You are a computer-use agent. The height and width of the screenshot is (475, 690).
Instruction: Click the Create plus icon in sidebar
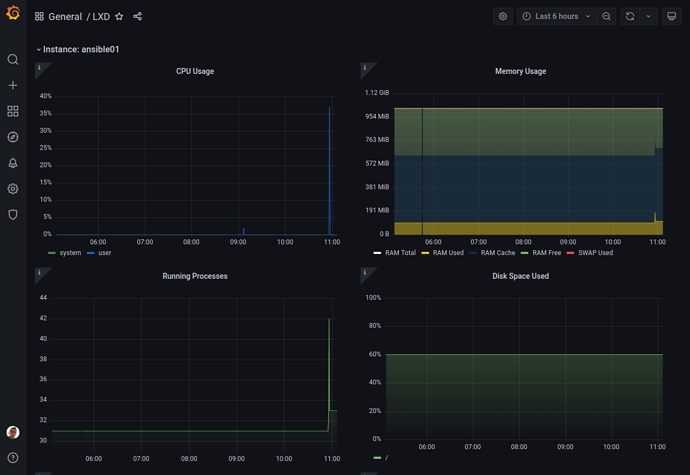tap(13, 85)
